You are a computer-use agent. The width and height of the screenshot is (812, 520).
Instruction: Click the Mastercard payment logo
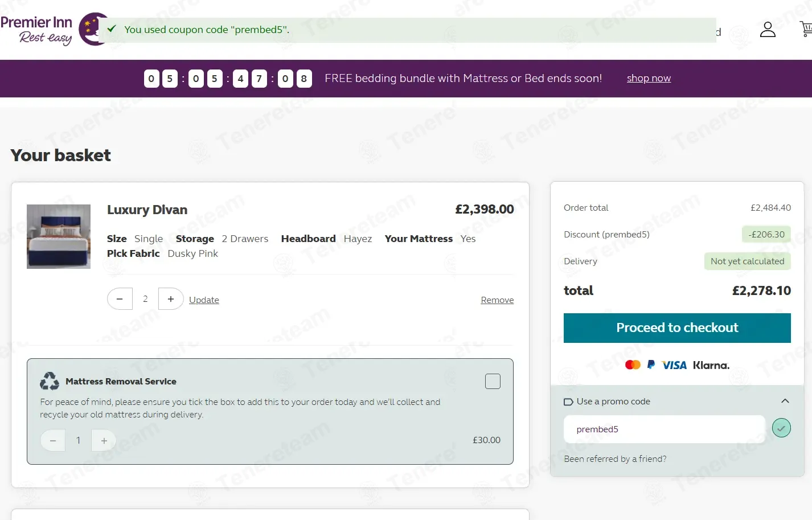coord(633,365)
